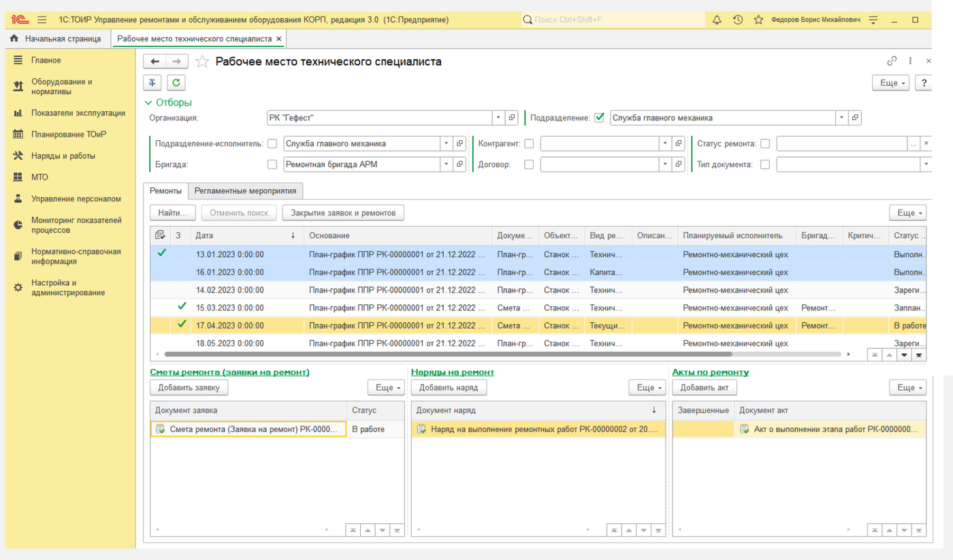
Task: Open Наряды на ремонт link
Action: 453,372
